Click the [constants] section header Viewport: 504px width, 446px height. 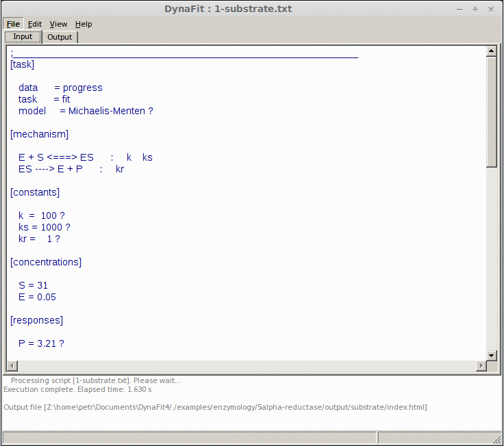point(35,192)
